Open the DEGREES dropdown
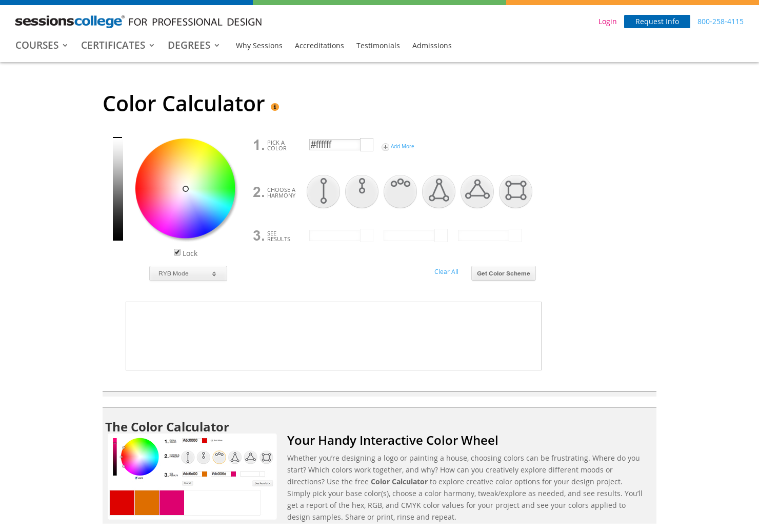 [193, 45]
